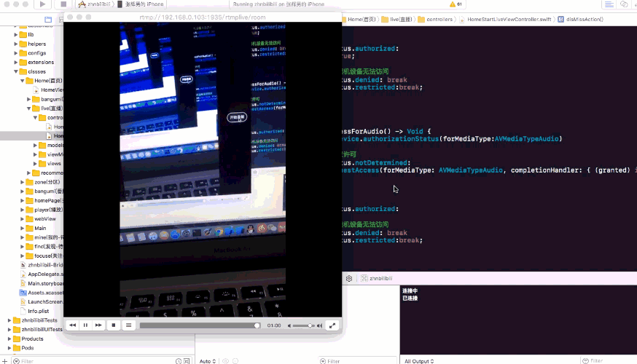Expand the zone(分区) group

[x=23, y=182]
